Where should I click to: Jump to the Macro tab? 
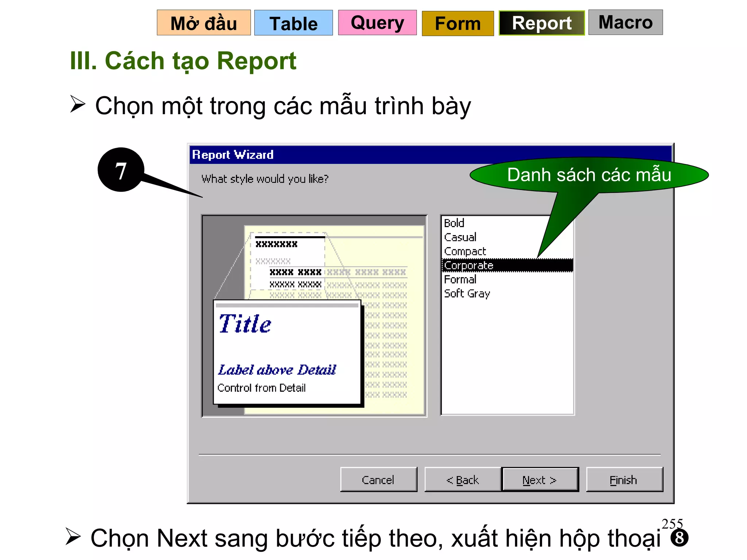click(626, 22)
